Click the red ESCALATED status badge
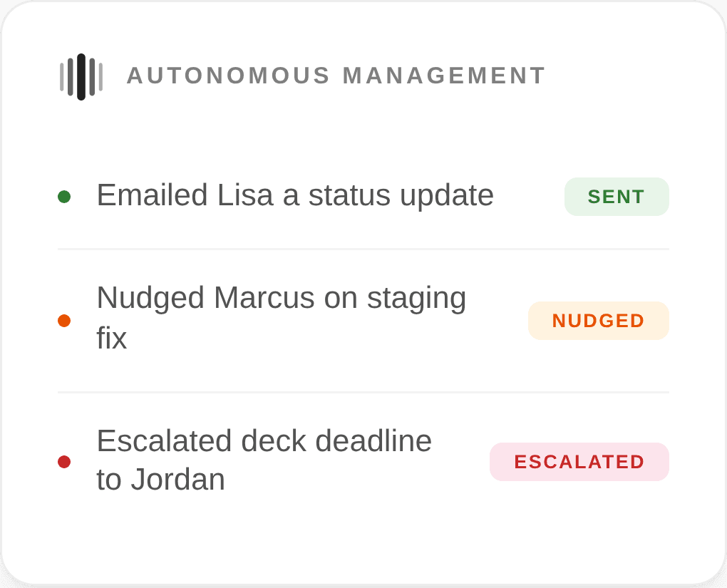This screenshot has width=727, height=588. click(x=579, y=462)
